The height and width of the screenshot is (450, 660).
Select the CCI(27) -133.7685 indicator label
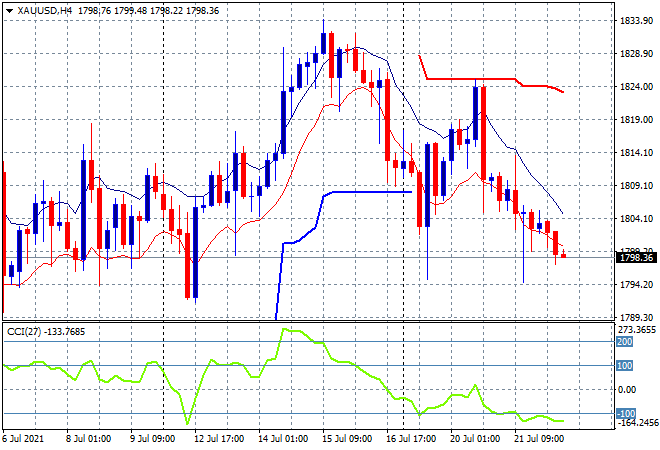coord(46,332)
